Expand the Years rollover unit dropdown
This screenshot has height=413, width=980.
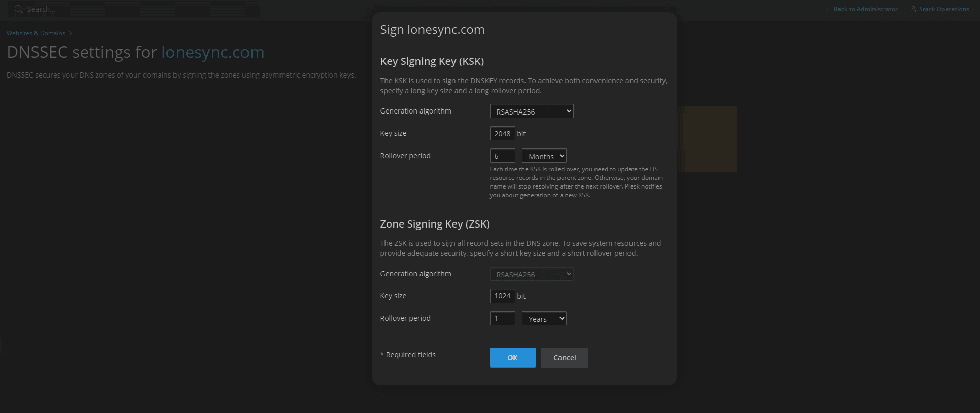(x=544, y=319)
